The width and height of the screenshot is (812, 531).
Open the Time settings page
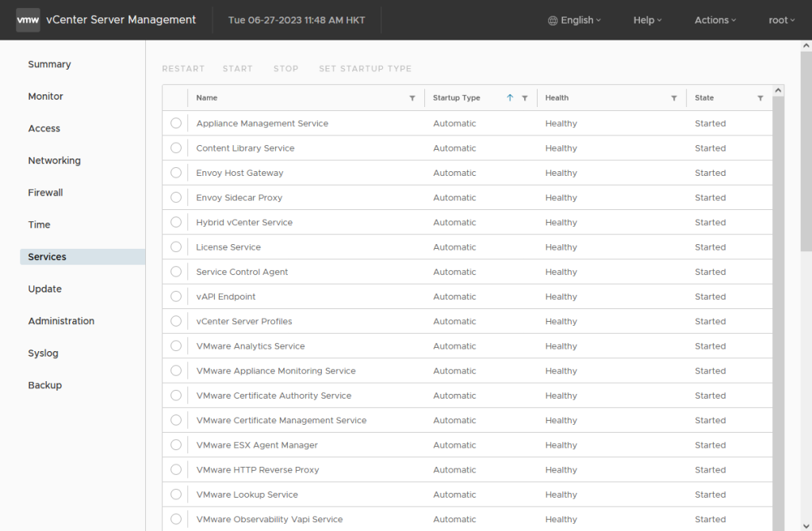pos(40,224)
